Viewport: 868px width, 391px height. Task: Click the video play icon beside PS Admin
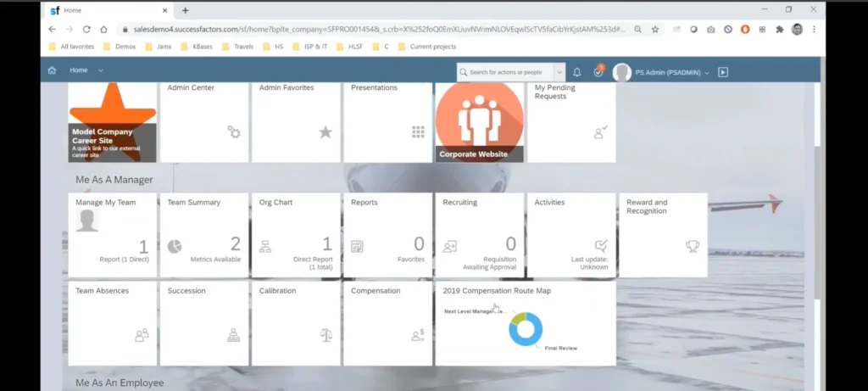[723, 72]
